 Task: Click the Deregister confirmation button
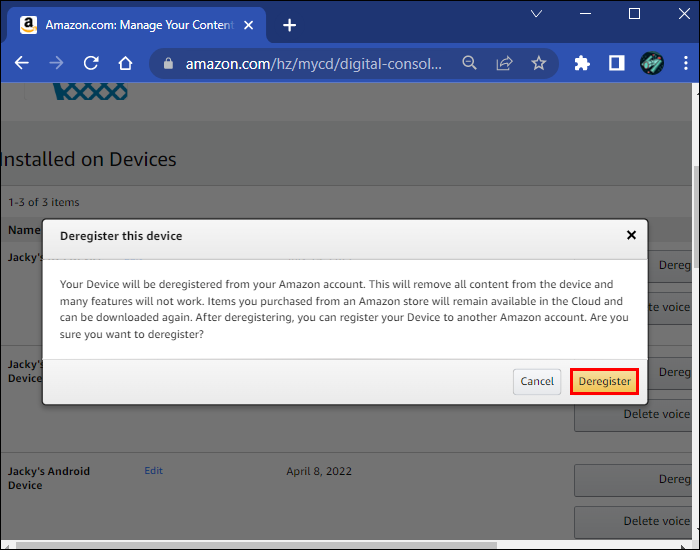click(x=604, y=381)
